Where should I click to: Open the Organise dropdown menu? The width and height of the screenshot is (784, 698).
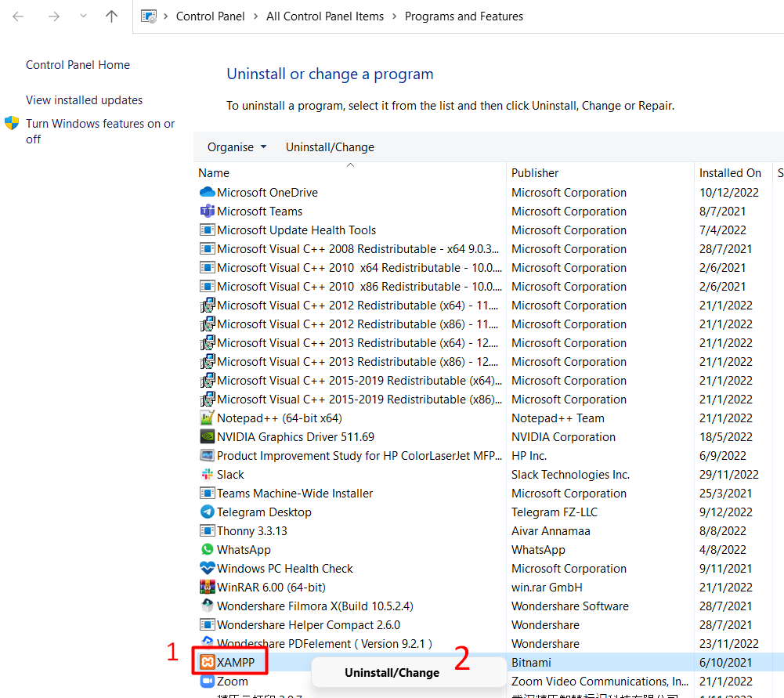click(x=237, y=147)
